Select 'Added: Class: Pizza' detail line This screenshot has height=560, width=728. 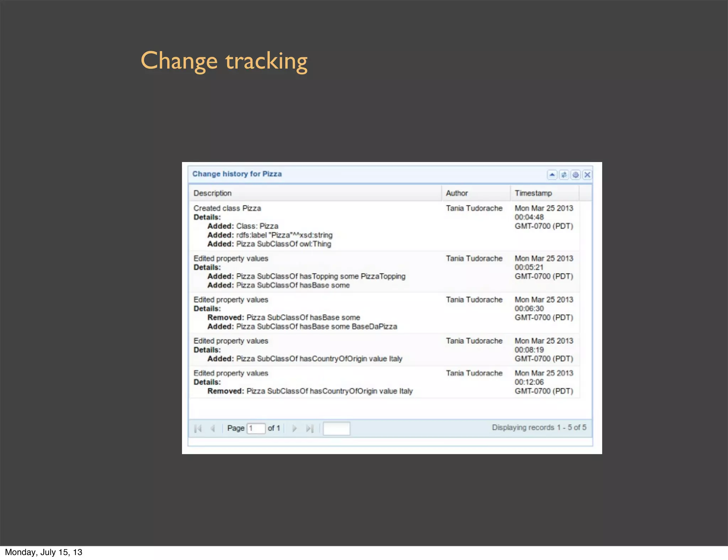point(243,226)
